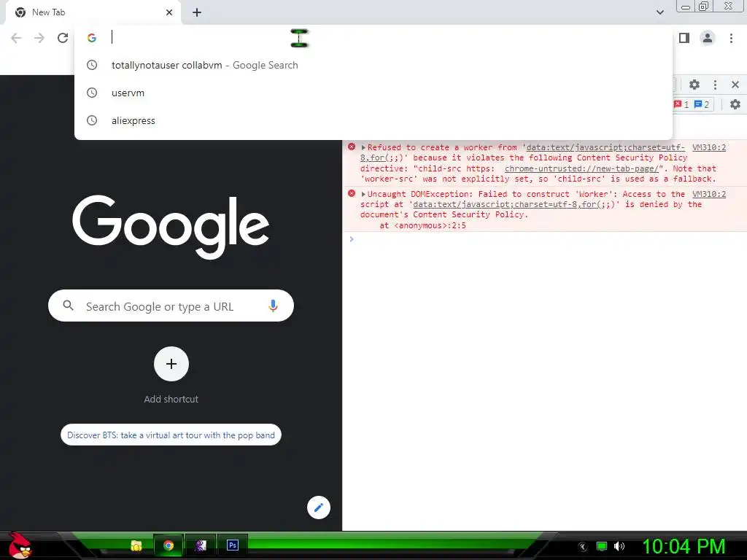The width and height of the screenshot is (747, 560).
Task: Open console settings gear icon
Action: (735, 104)
